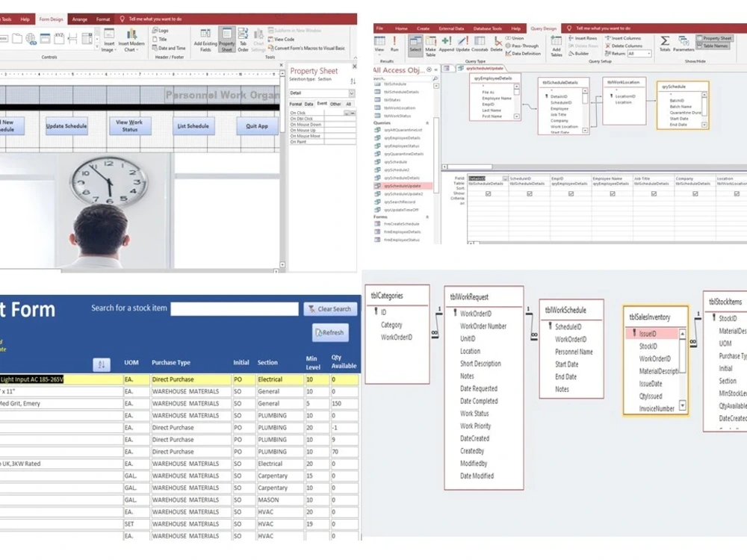Image resolution: width=747 pixels, height=560 pixels.
Task: Click the Run query icon
Action: coord(394,43)
